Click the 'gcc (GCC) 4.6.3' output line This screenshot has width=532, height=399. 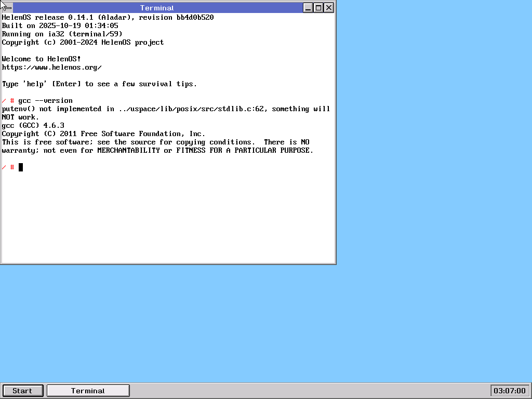33,126
